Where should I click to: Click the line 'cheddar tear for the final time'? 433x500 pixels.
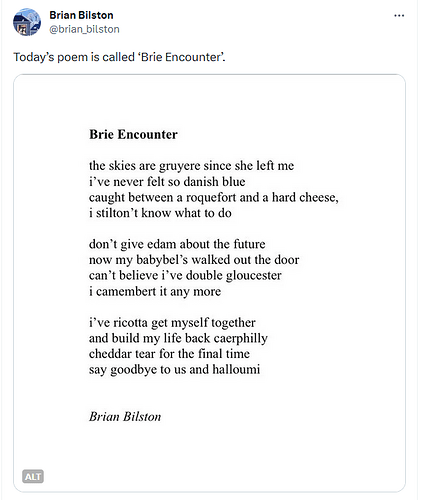click(169, 354)
